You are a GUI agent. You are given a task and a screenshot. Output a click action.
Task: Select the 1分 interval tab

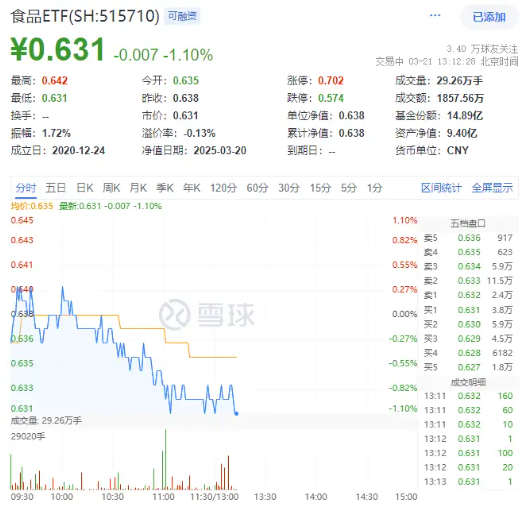click(375, 188)
